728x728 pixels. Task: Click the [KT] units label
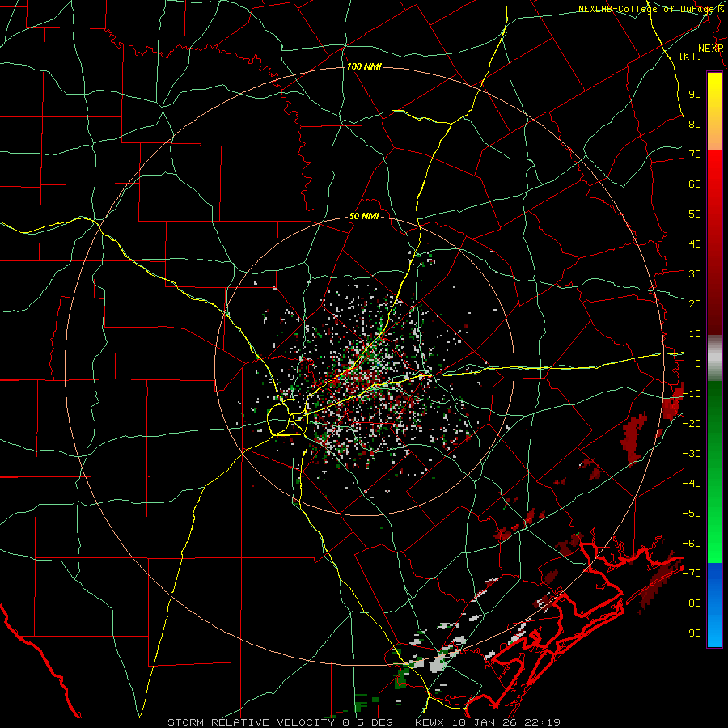pos(691,56)
